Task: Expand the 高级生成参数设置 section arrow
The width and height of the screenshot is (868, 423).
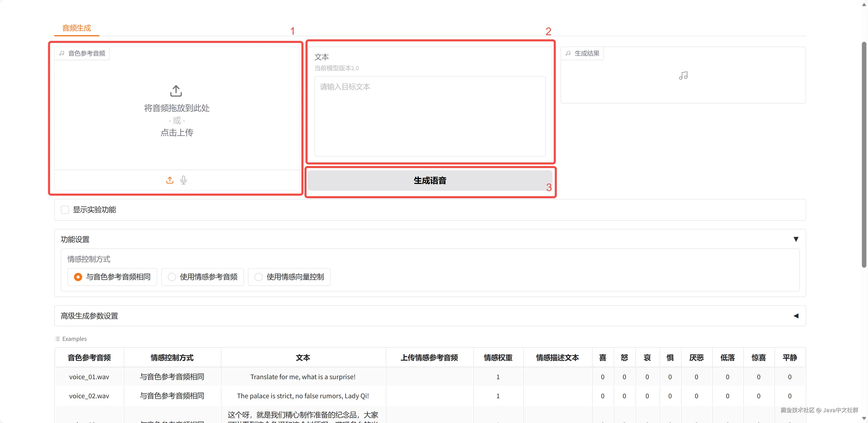Action: click(796, 316)
